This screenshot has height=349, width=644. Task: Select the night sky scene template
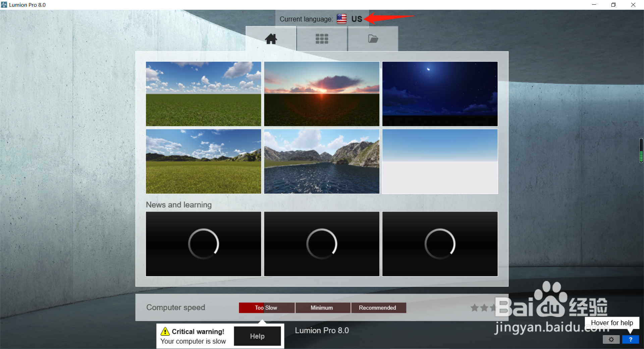(x=440, y=94)
